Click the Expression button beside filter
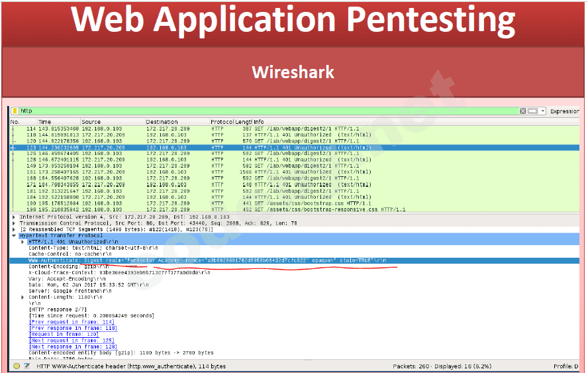 point(564,111)
